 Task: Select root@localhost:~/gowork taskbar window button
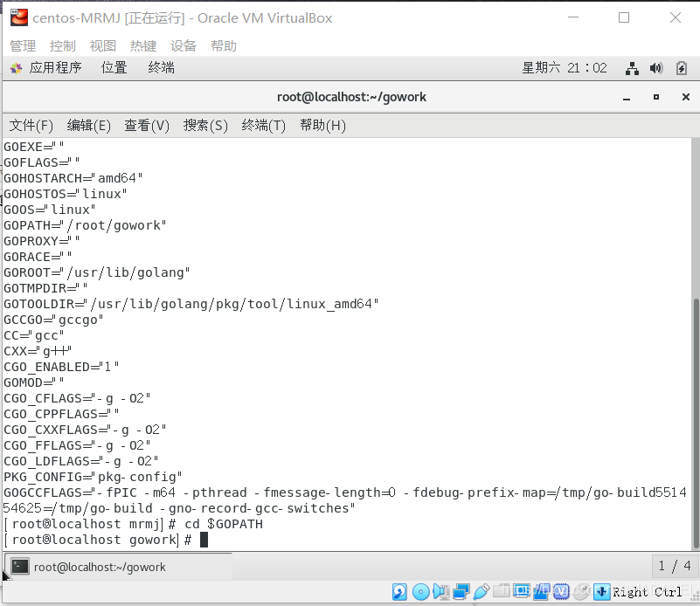pyautogui.click(x=117, y=567)
